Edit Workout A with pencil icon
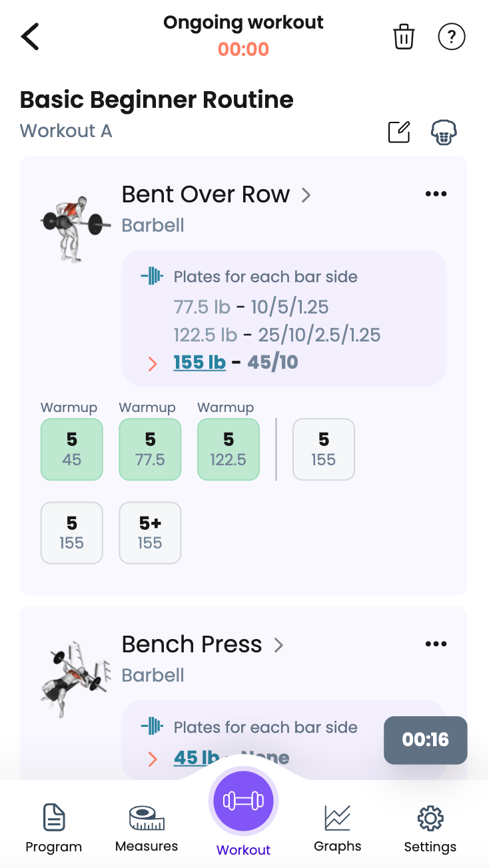Viewport: 489px width, 868px height. (399, 132)
